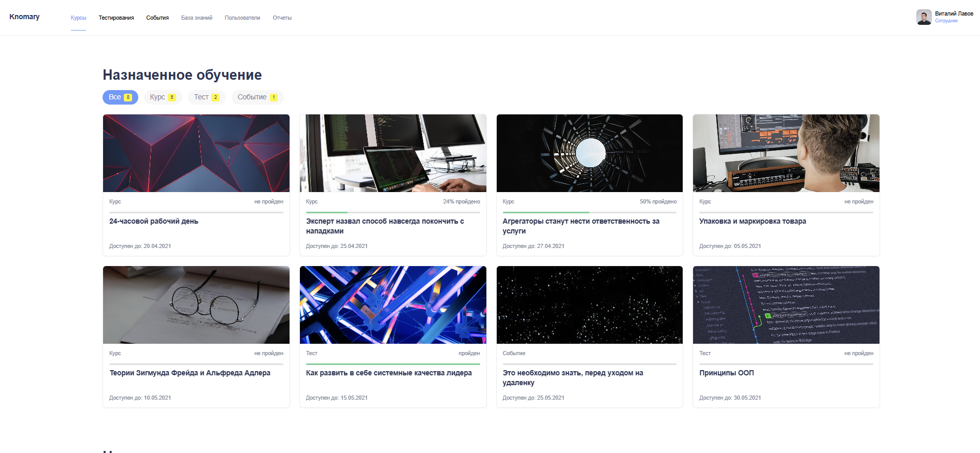Click the пройден status on leadership test
Viewport: 980px width, 453px height.
click(469, 353)
